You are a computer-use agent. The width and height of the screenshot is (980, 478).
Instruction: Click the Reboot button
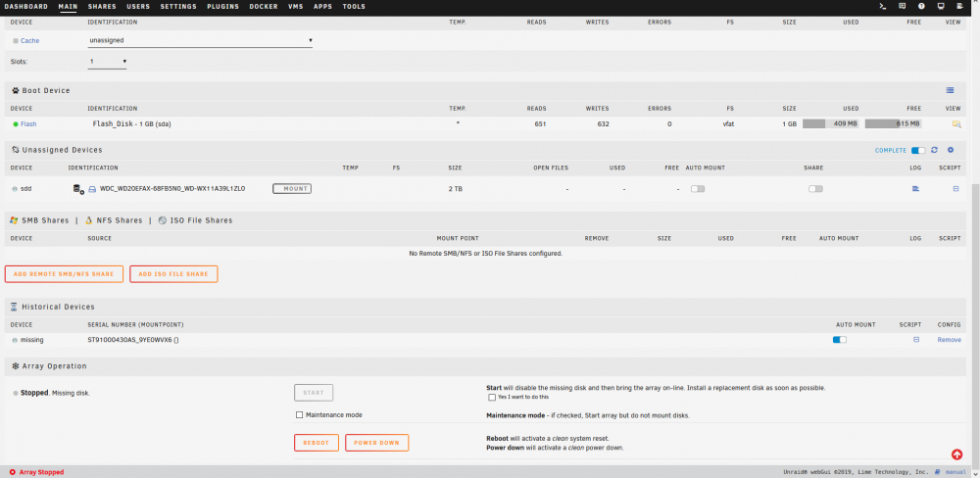click(x=317, y=443)
